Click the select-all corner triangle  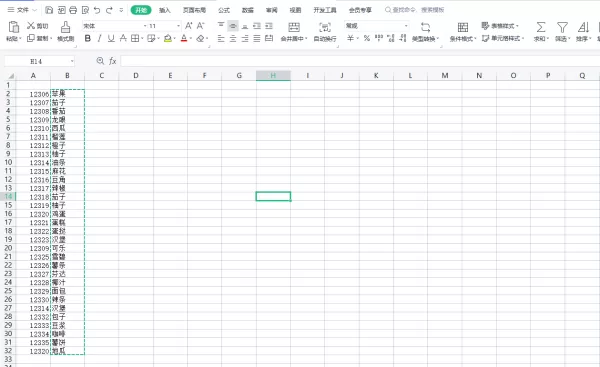11,76
